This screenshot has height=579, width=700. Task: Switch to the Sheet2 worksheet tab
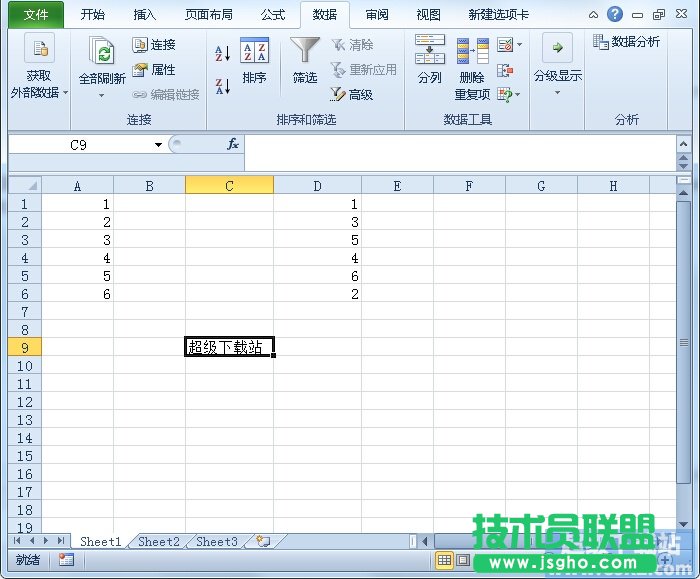tap(159, 541)
